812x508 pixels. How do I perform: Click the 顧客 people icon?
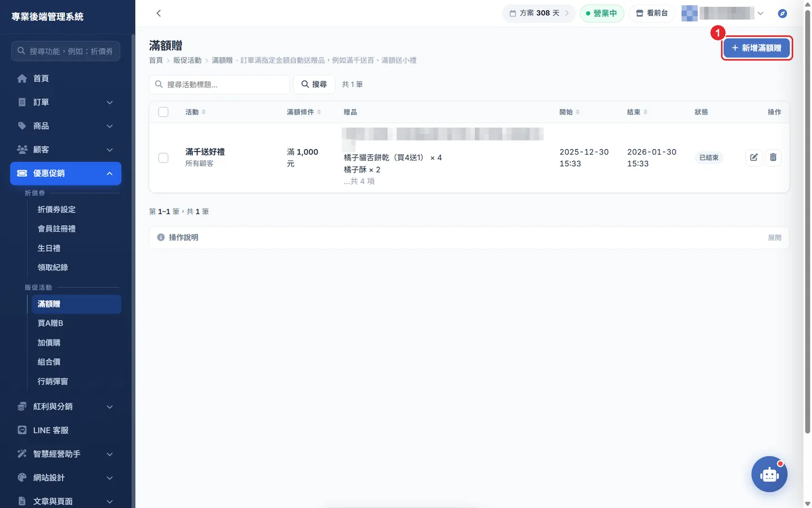(x=22, y=150)
